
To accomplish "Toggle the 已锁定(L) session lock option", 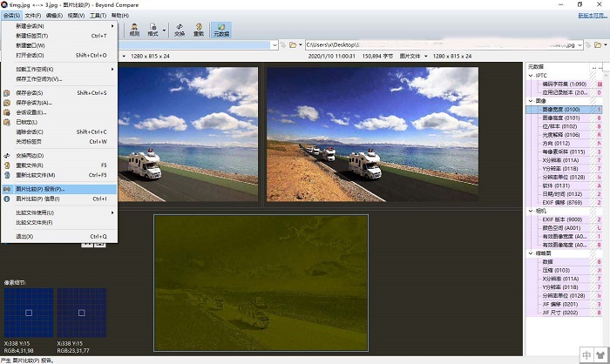I will click(28, 121).
